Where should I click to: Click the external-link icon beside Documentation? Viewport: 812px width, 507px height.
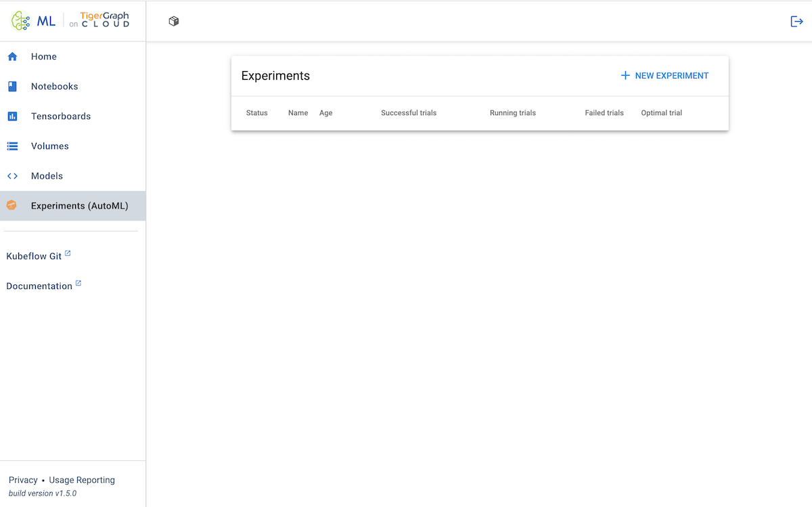pos(77,282)
